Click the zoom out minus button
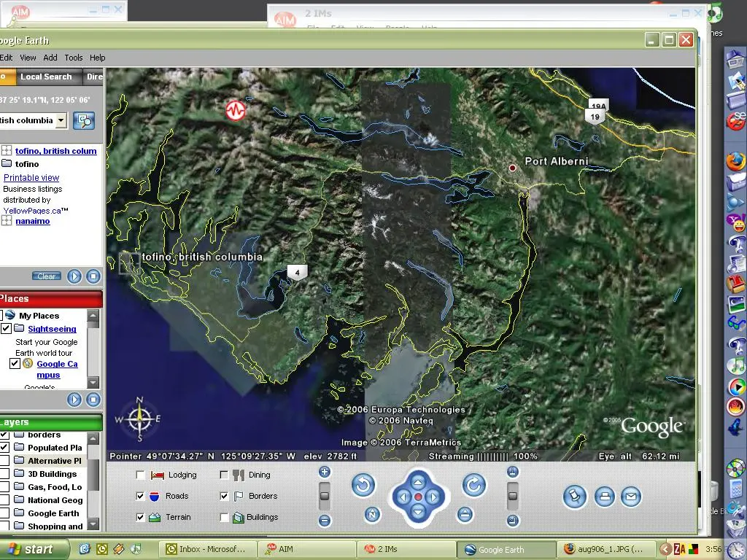This screenshot has height=560, width=747. pyautogui.click(x=325, y=521)
